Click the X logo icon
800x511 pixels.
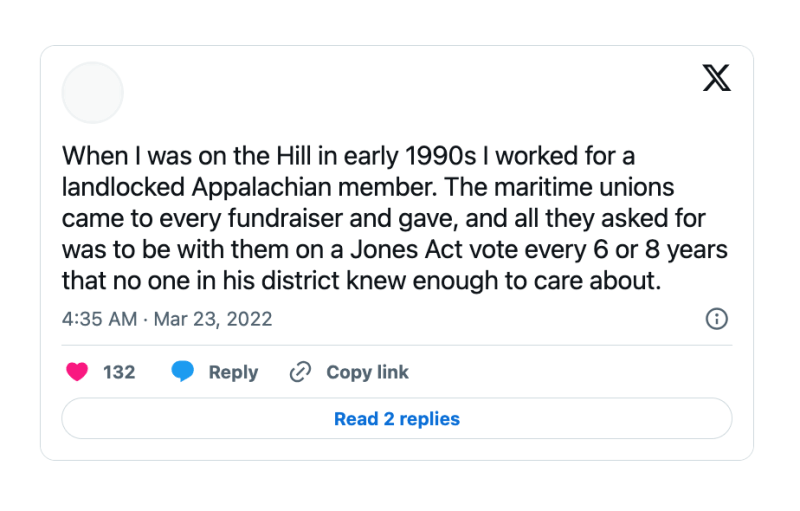tap(716, 78)
